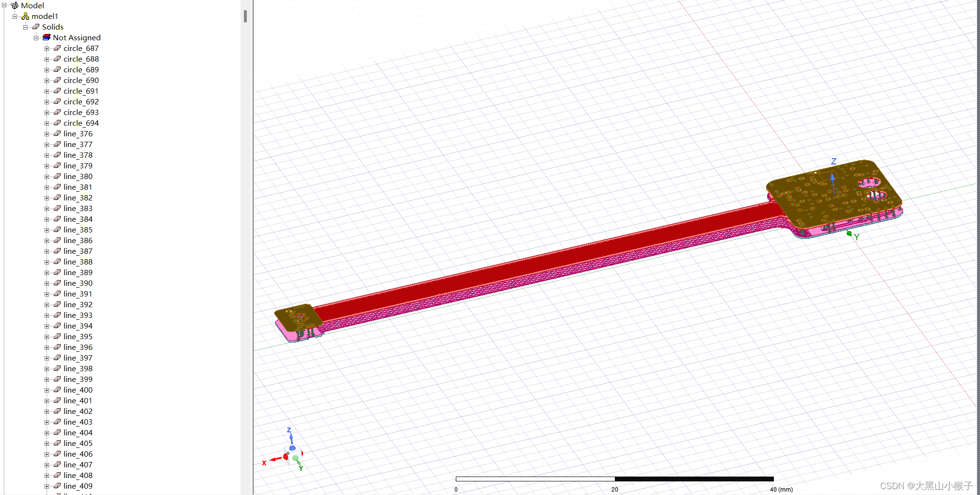Select the line_406 object
The image size is (980, 495).
click(x=78, y=454)
